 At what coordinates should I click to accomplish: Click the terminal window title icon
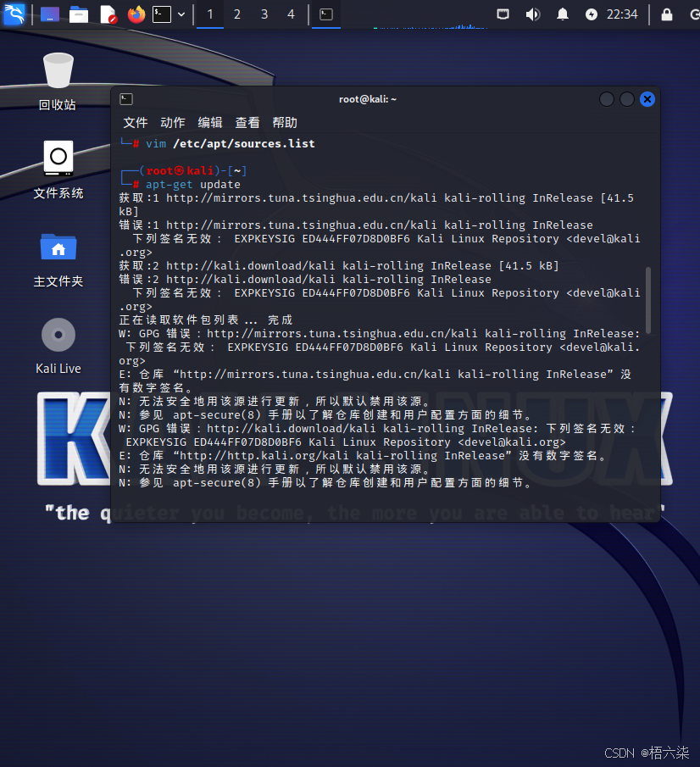pyautogui.click(x=126, y=99)
